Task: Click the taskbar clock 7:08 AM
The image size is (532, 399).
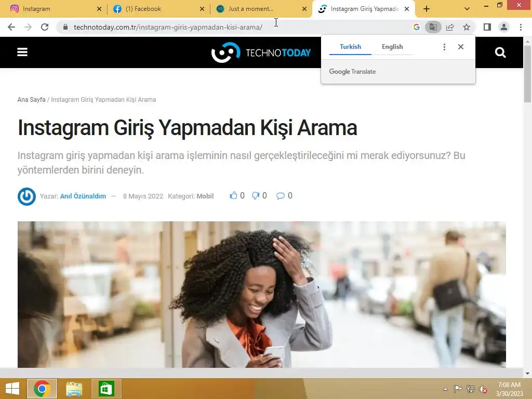Action: point(509,385)
